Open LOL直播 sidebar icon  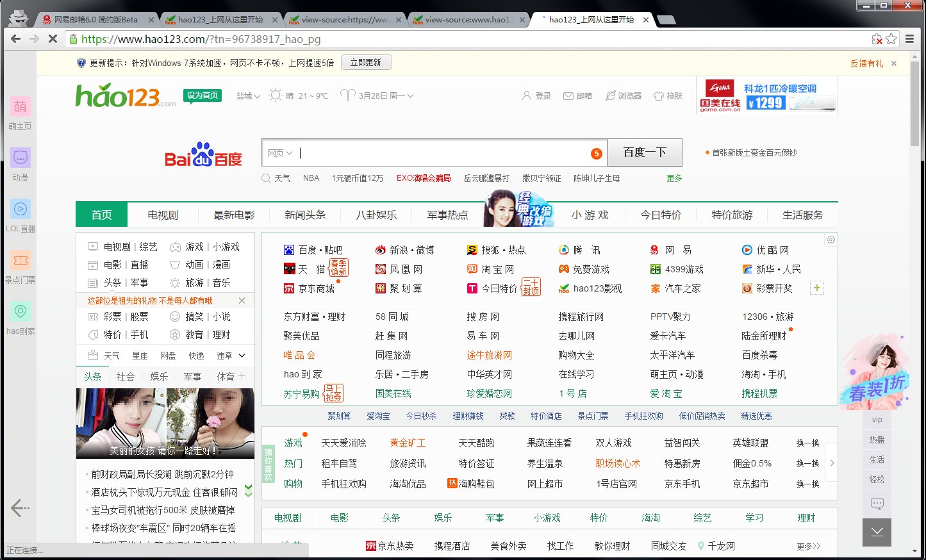(x=20, y=216)
